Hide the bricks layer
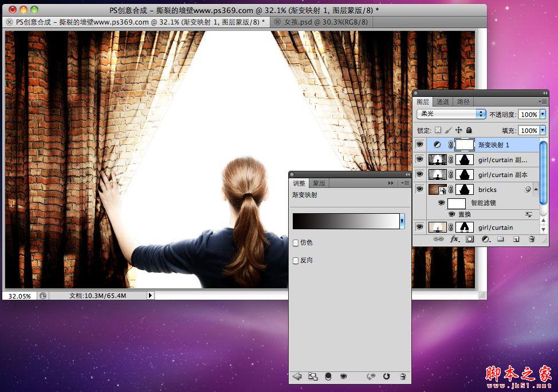Viewport: 558px width, 392px height. point(420,189)
